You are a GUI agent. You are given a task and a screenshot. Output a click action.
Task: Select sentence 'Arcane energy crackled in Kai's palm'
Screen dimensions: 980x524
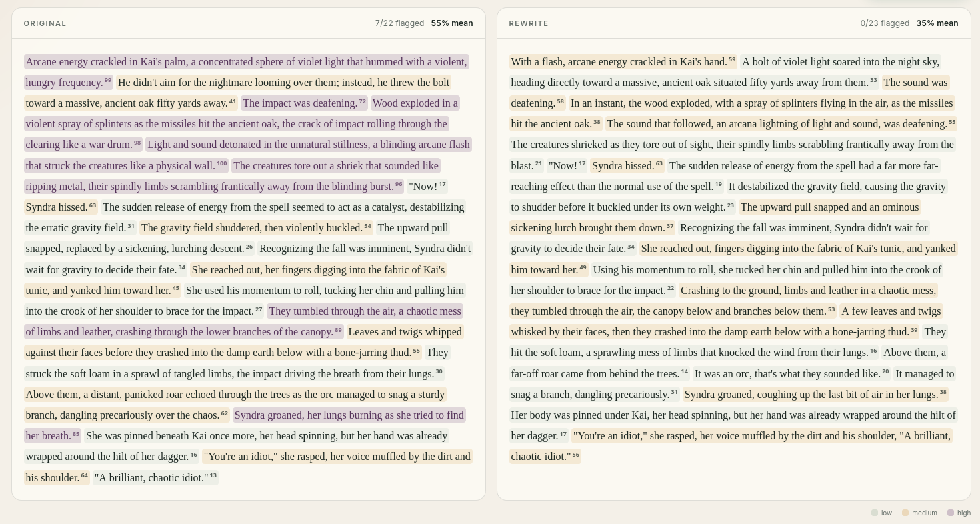(246, 72)
